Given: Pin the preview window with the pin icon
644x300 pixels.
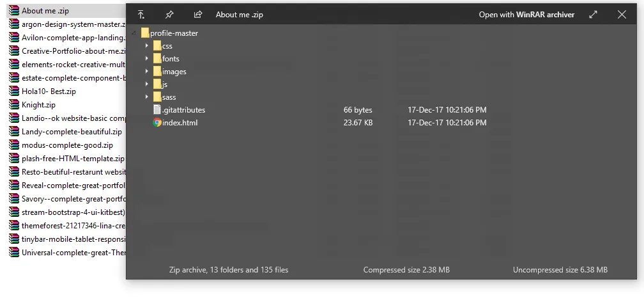Looking at the screenshot, I should (169, 14).
